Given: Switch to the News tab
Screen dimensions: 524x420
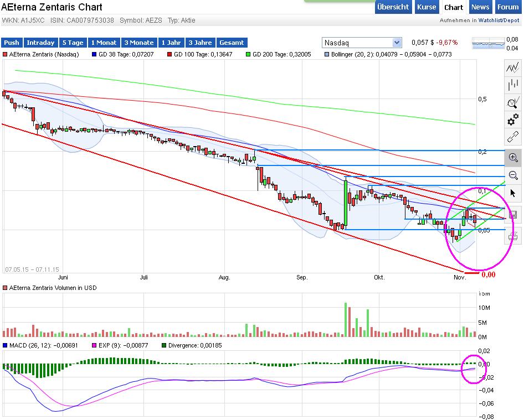Looking at the screenshot, I should (x=480, y=7).
